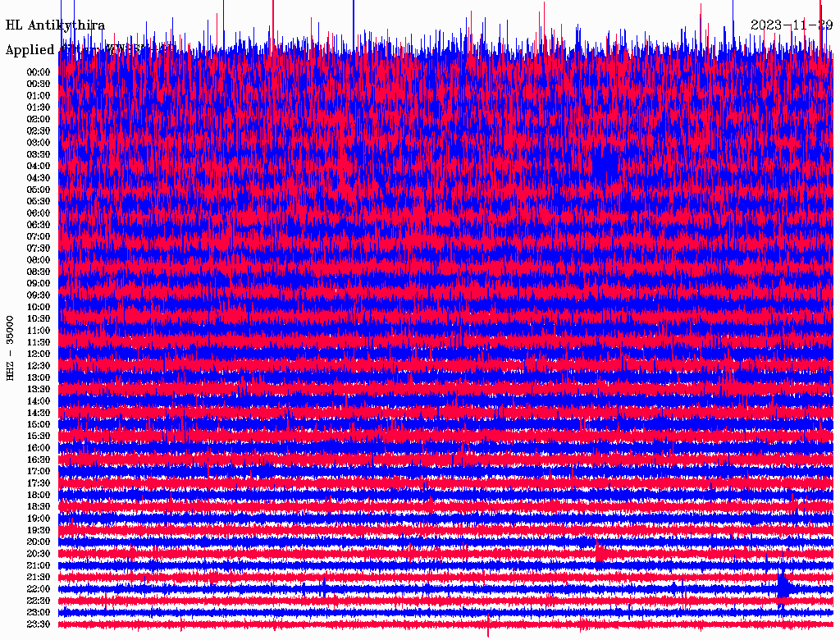Select the 05:00 time label
This screenshot has height=640, width=840.
39,190
